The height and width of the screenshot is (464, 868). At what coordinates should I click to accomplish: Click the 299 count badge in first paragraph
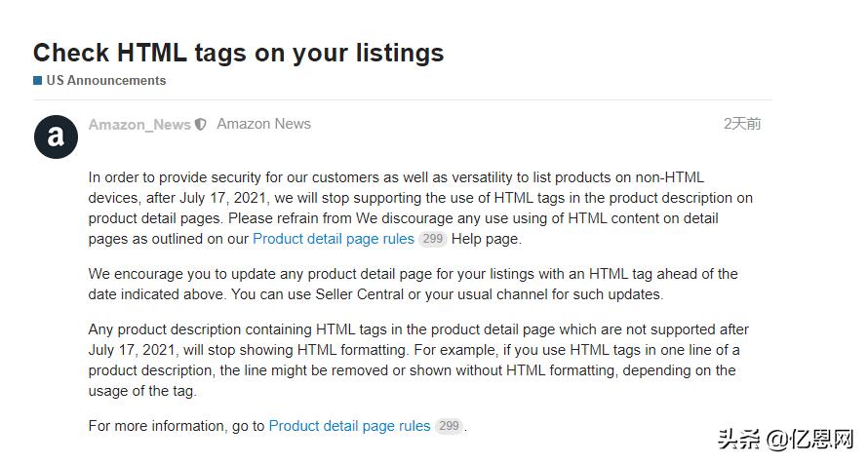433,239
